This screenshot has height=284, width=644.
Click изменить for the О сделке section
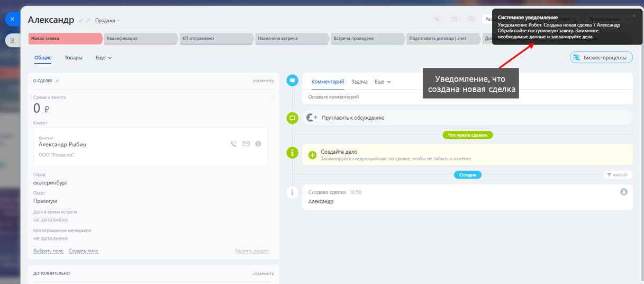263,81
